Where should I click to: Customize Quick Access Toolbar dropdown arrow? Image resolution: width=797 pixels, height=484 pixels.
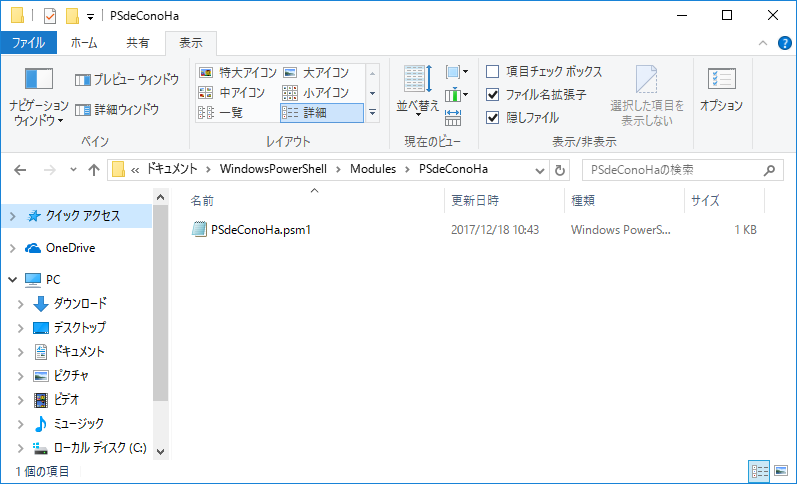pos(90,17)
